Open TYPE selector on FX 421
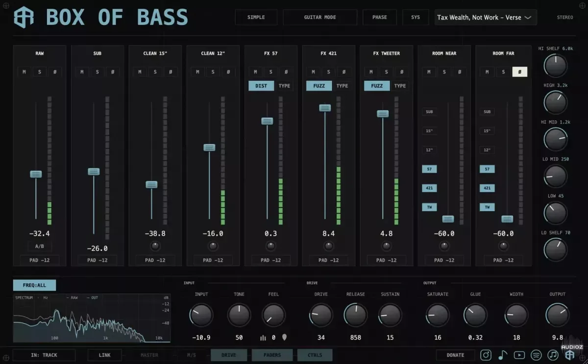Image resolution: width=588 pixels, height=364 pixels. [343, 86]
